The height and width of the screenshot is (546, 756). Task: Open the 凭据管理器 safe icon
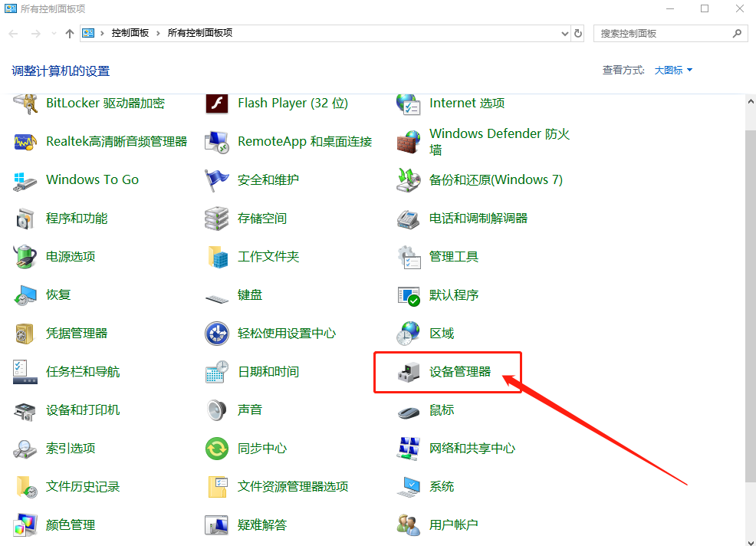tap(25, 334)
